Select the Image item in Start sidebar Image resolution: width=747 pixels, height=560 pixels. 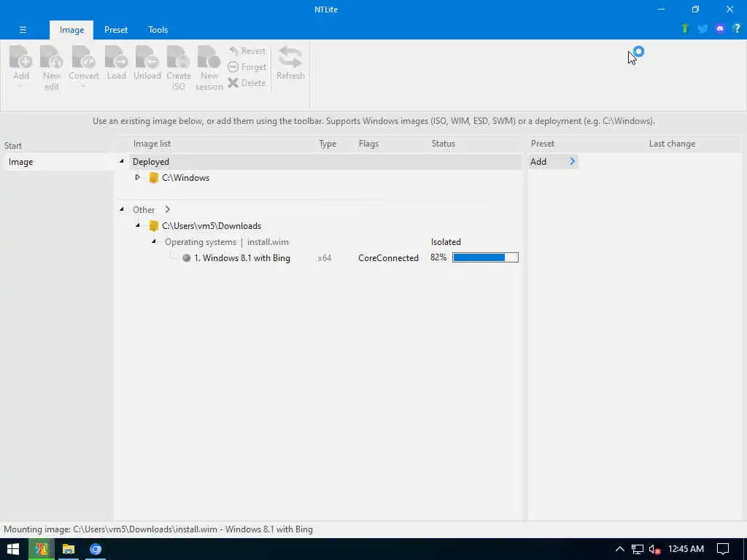(58, 162)
